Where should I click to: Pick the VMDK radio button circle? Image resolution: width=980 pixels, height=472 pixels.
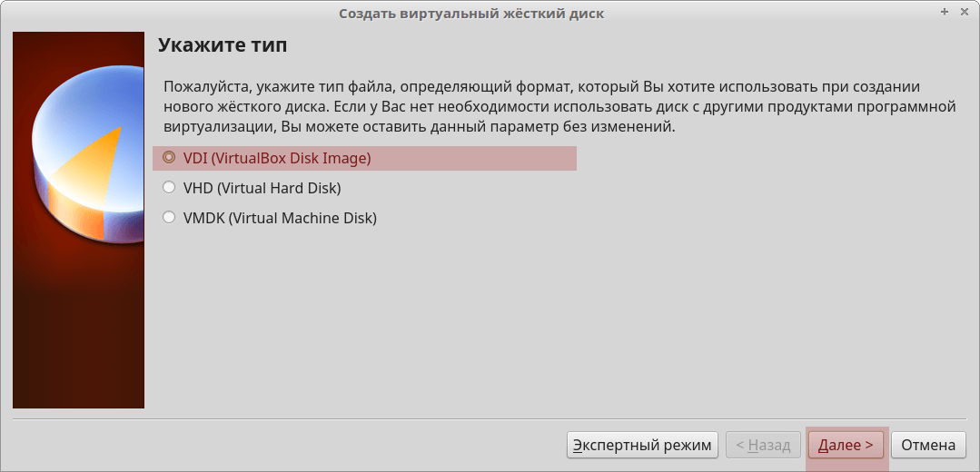[x=168, y=218]
